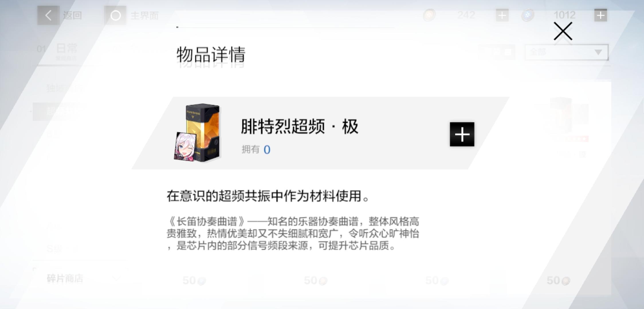644x309 pixels.
Task: Add currency with plus beside 1012
Action: 600,15
